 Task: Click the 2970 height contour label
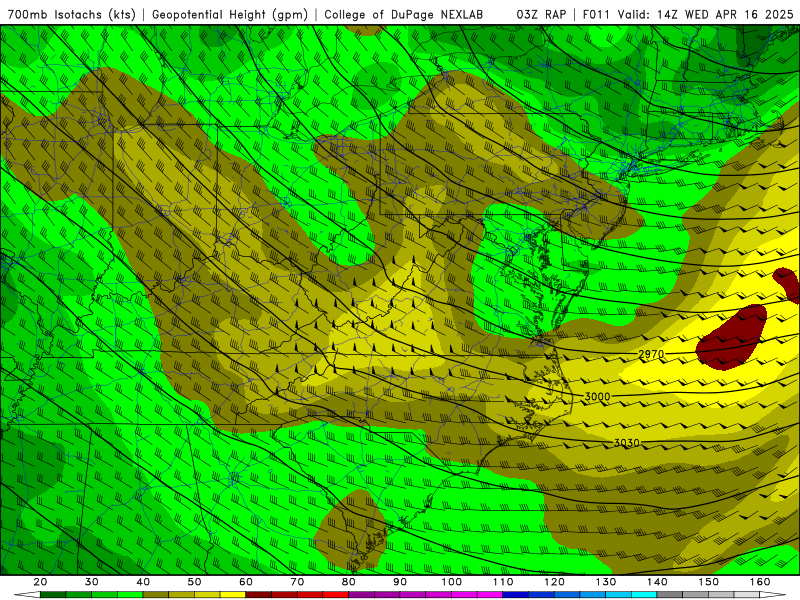651,354
